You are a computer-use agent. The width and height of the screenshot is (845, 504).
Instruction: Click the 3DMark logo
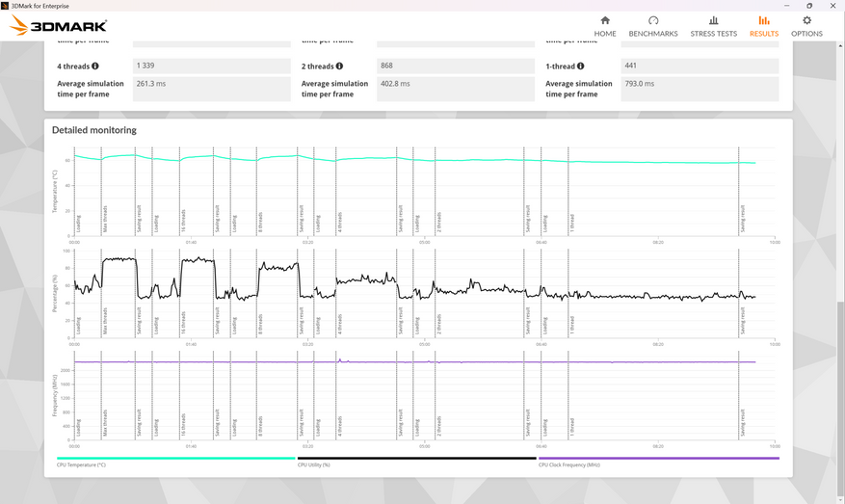[x=58, y=26]
